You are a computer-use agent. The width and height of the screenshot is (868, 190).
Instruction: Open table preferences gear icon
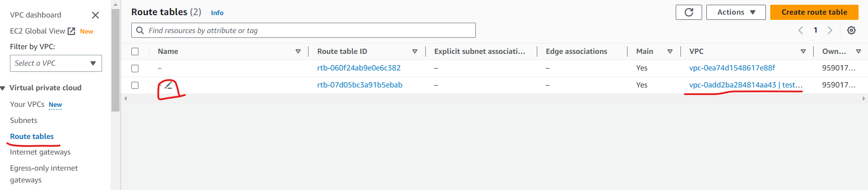[x=851, y=30]
